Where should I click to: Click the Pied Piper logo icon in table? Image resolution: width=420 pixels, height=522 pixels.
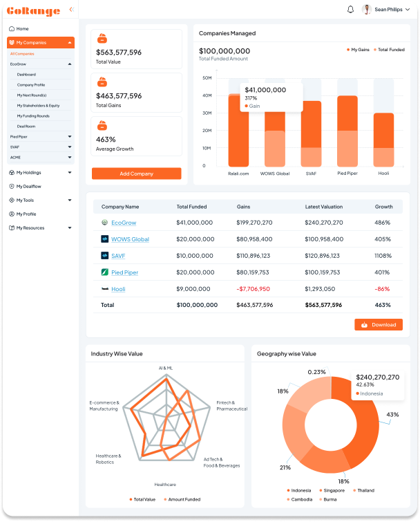(105, 272)
